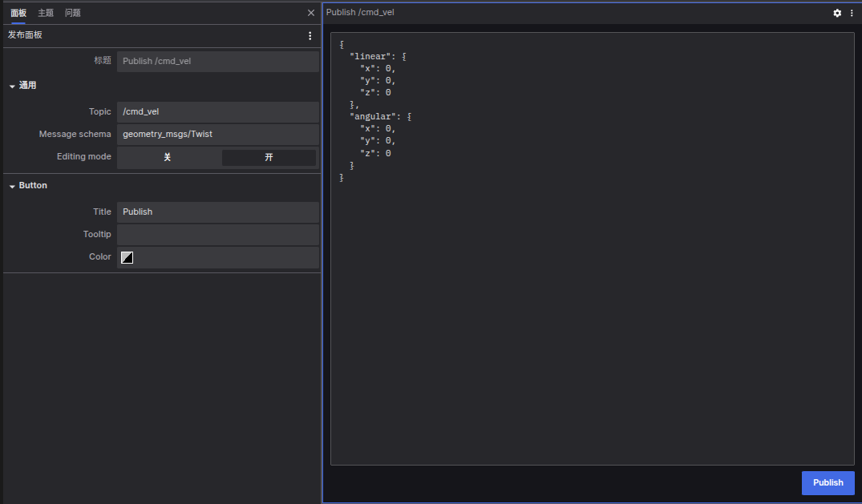Click the "linear" line in the JSON editor
Screen dimensions: 862x504
pyautogui.click(x=378, y=57)
